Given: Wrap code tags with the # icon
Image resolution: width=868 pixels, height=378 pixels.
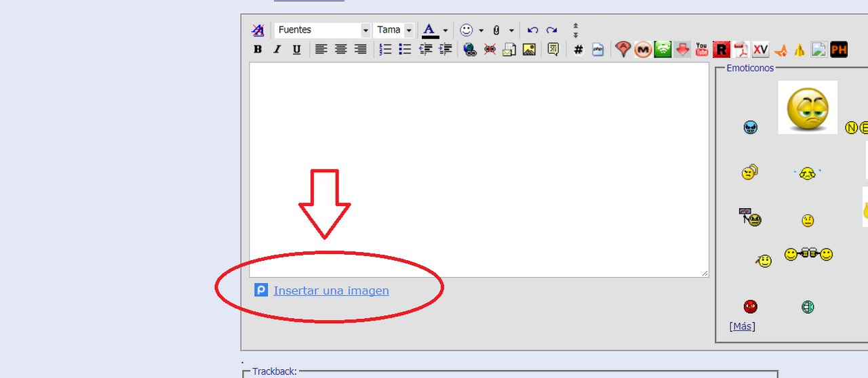Looking at the screenshot, I should 578,49.
